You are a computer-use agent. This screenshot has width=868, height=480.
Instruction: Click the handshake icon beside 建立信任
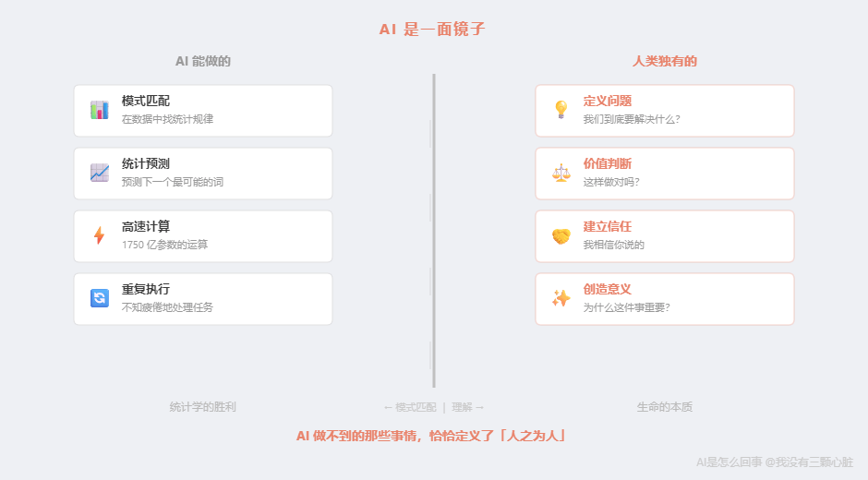point(561,235)
